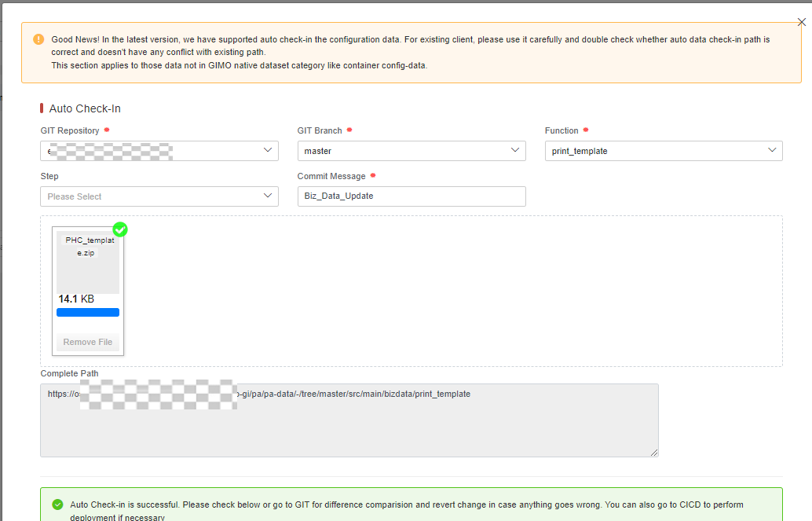Click into the Commit Message input field
The image size is (812, 521).
pos(411,196)
